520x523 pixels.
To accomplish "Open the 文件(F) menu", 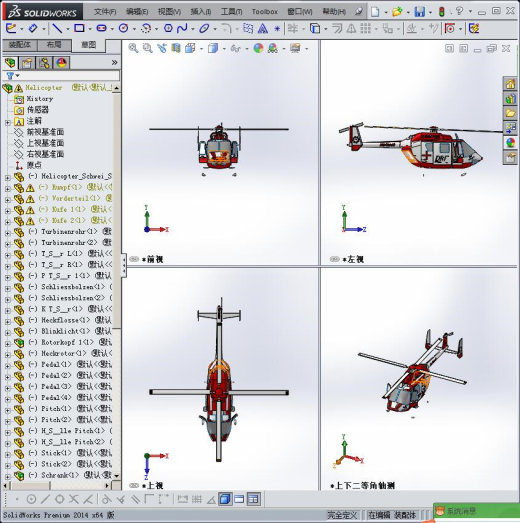I will pos(105,12).
